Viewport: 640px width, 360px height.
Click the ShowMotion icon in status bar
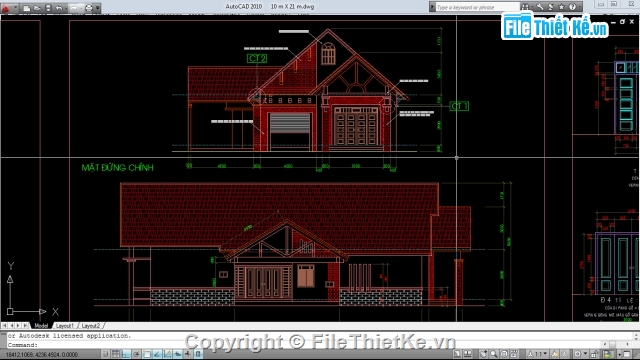click(514, 354)
